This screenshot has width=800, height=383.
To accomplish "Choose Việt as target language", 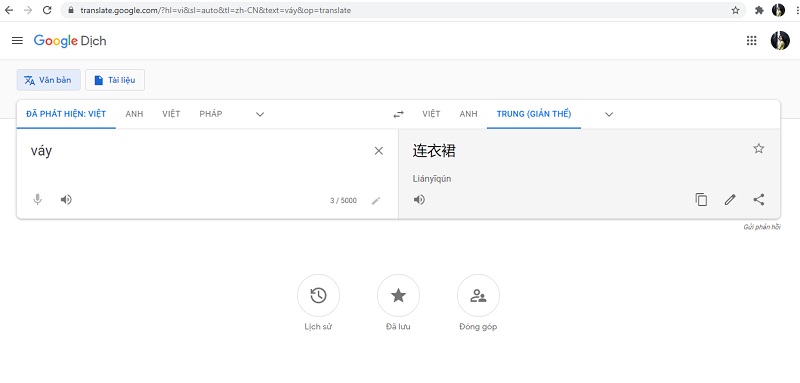I will (431, 114).
